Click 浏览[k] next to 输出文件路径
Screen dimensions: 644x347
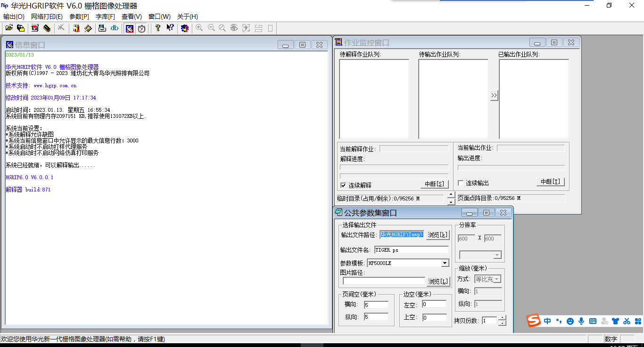(438, 235)
